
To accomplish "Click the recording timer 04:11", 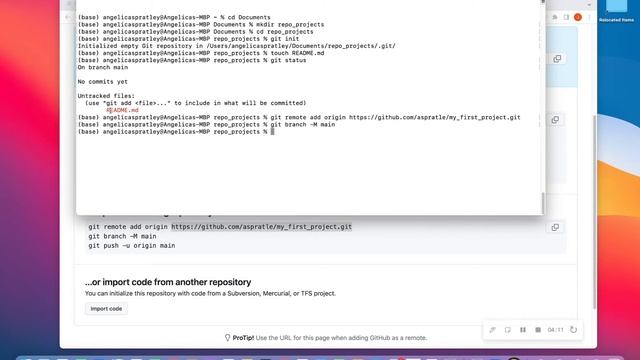I will click(556, 330).
